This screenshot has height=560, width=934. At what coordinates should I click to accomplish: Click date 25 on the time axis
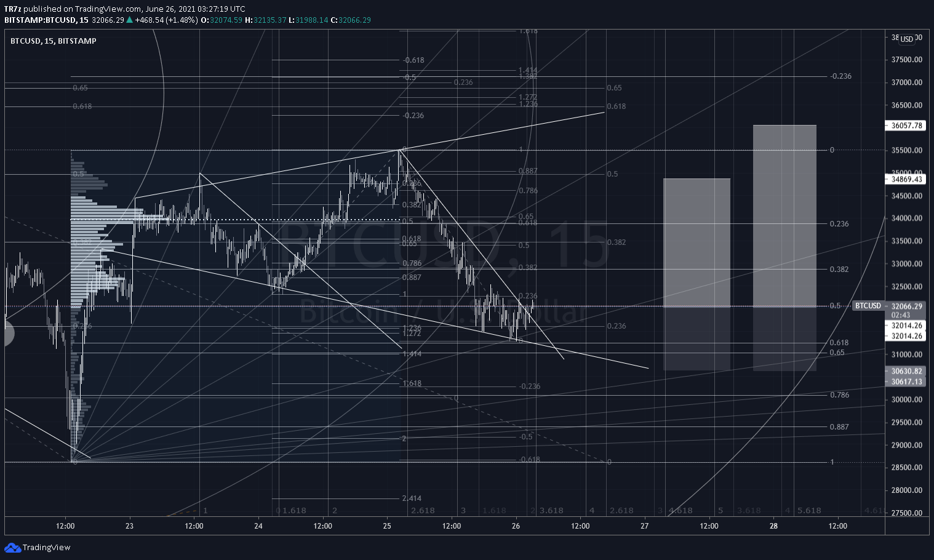[x=387, y=526]
